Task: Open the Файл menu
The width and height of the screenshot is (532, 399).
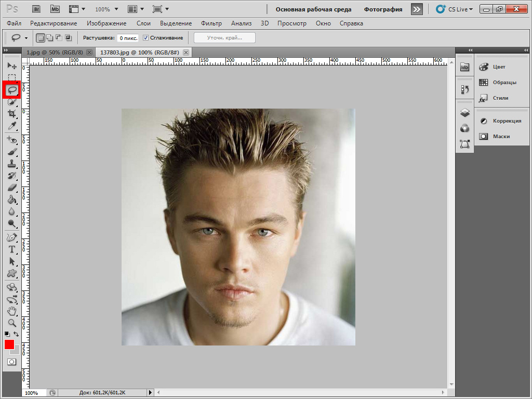Action: point(14,23)
